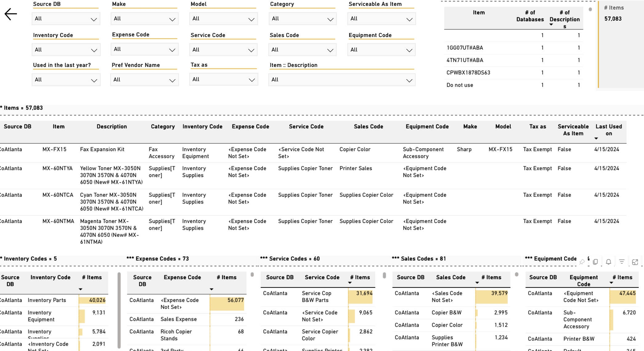Click the Expense Codes table scrollbar handle

click(x=252, y=275)
